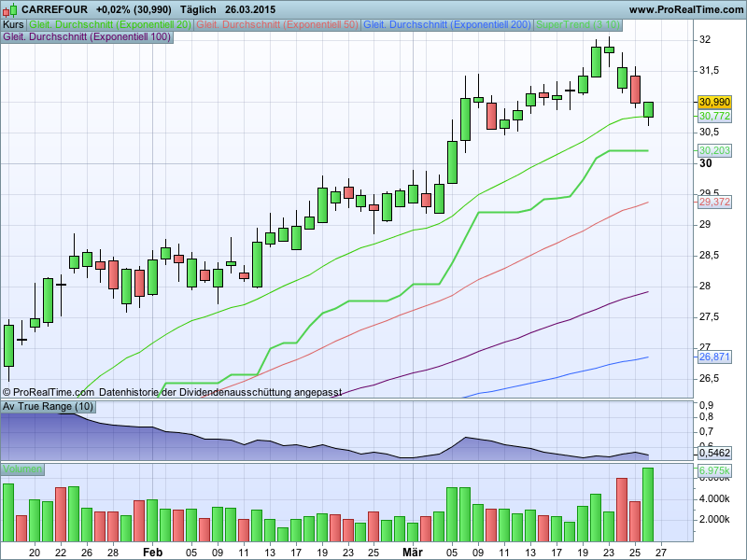Click the 6.975k volume value label
The image size is (747, 560).
coord(714,470)
